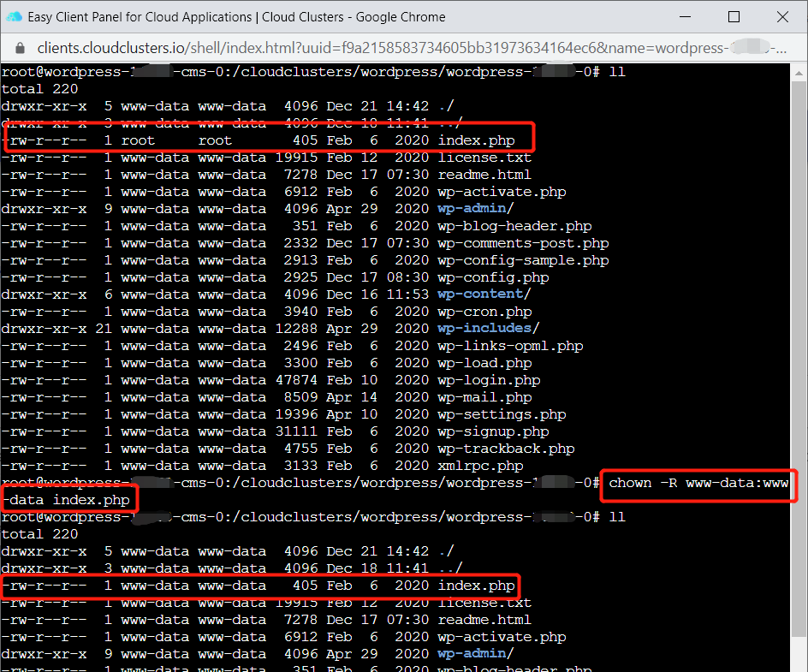Maximize the Chrome shell window

coord(734,17)
